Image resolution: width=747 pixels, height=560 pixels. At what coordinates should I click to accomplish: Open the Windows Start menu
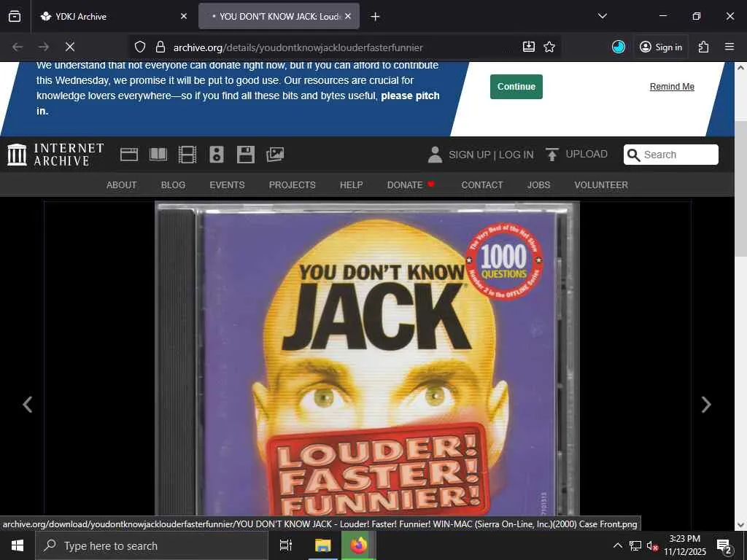[x=18, y=545]
